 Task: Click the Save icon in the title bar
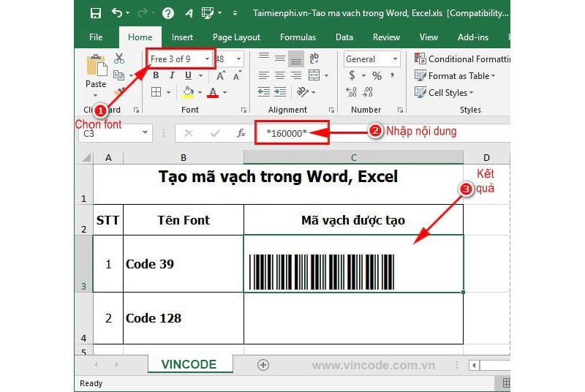pos(95,13)
